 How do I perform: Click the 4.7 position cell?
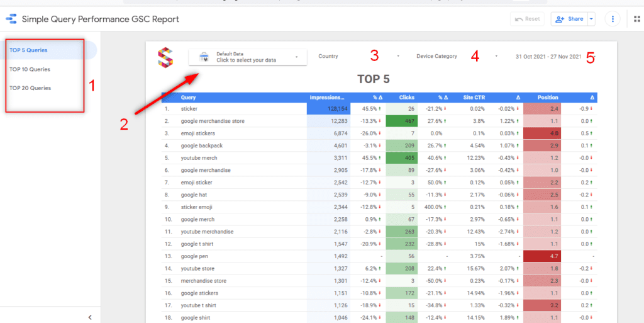541,256
